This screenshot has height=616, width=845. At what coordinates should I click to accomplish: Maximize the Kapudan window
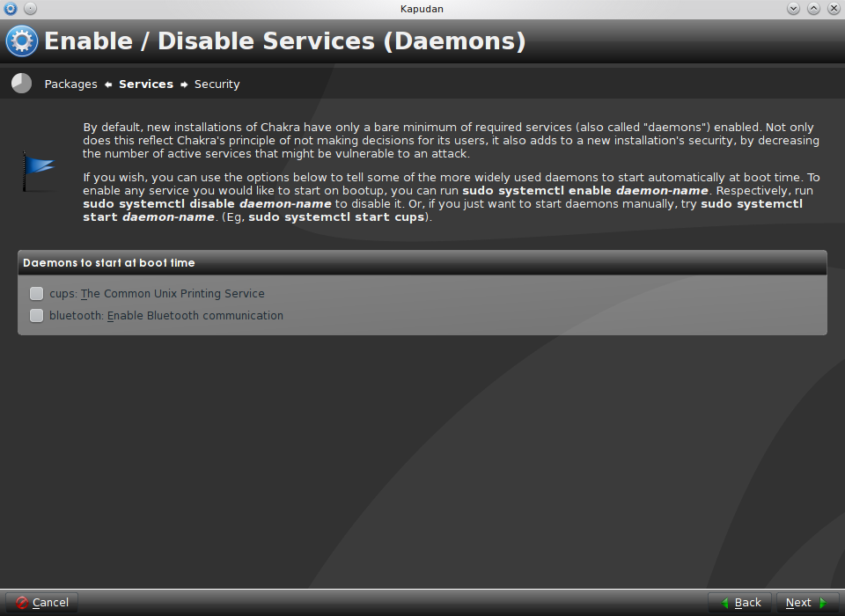tap(813, 8)
